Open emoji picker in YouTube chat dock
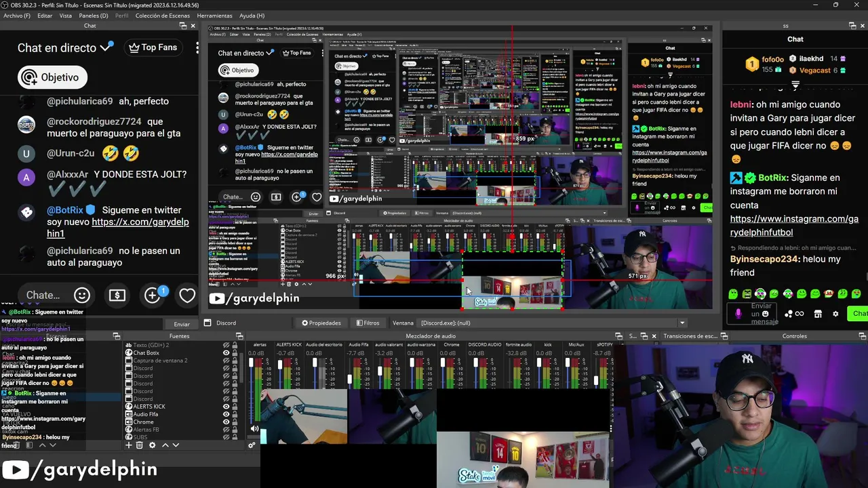 (82, 295)
